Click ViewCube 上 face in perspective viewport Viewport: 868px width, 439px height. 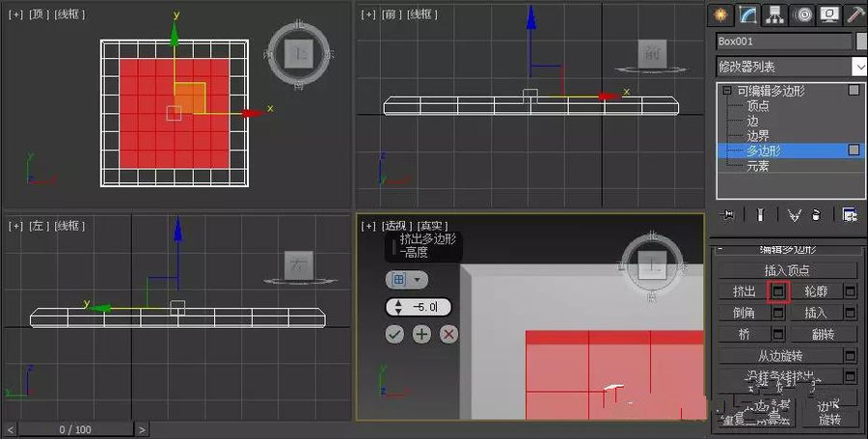coord(652,265)
